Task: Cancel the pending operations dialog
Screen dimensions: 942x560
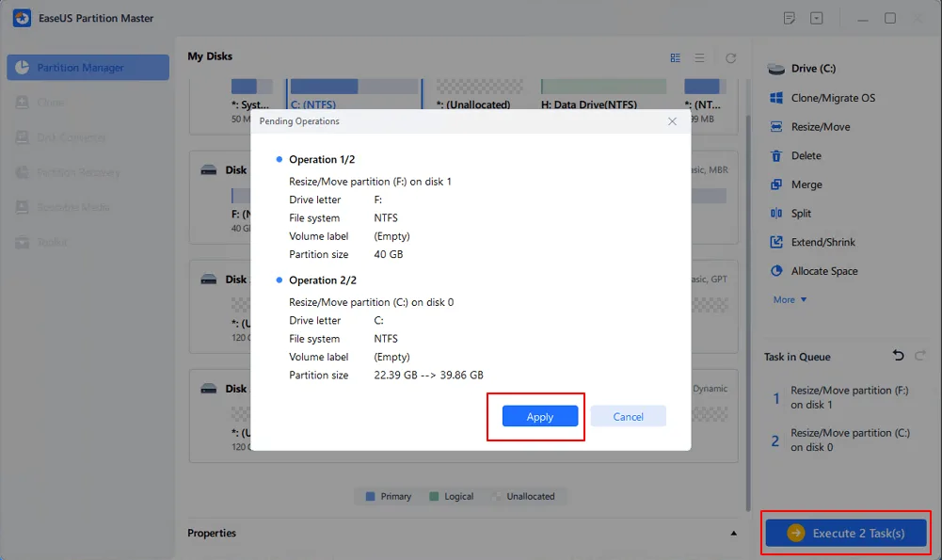Action: click(x=628, y=416)
